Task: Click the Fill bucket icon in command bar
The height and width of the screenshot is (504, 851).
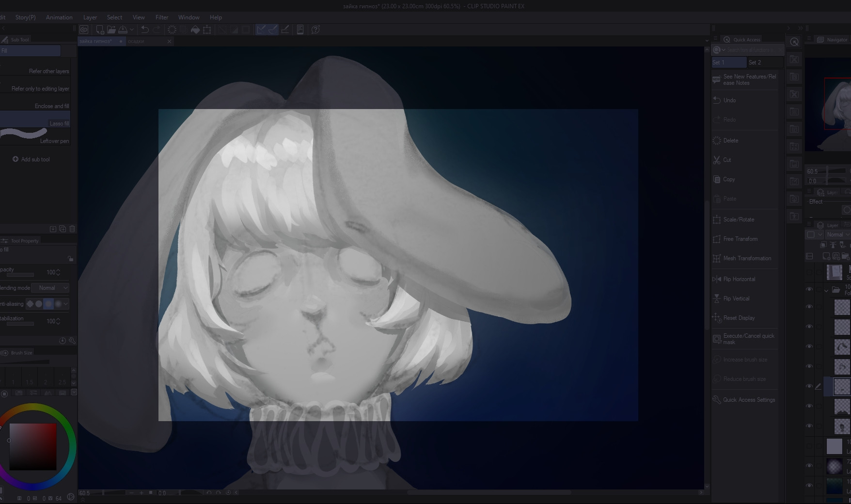Action: click(195, 30)
